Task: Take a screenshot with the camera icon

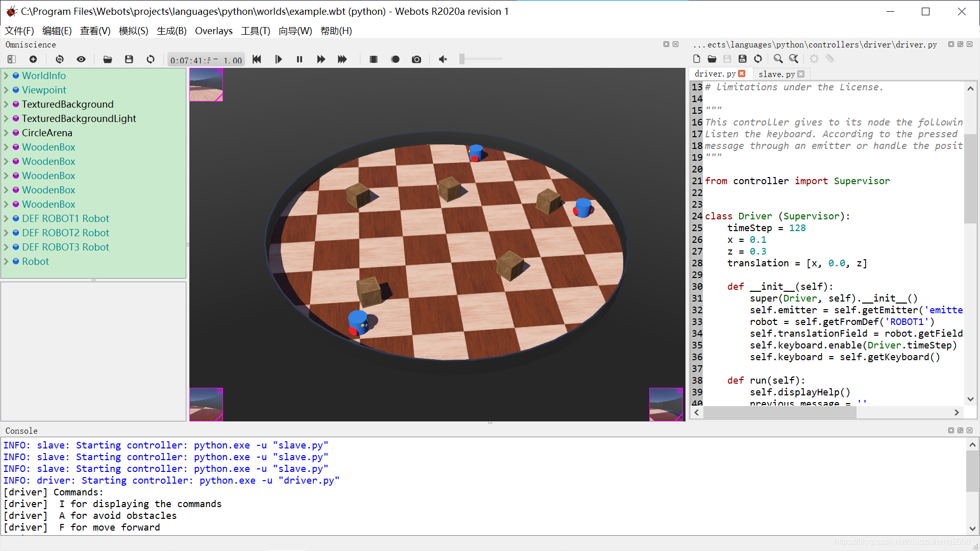Action: click(x=416, y=59)
